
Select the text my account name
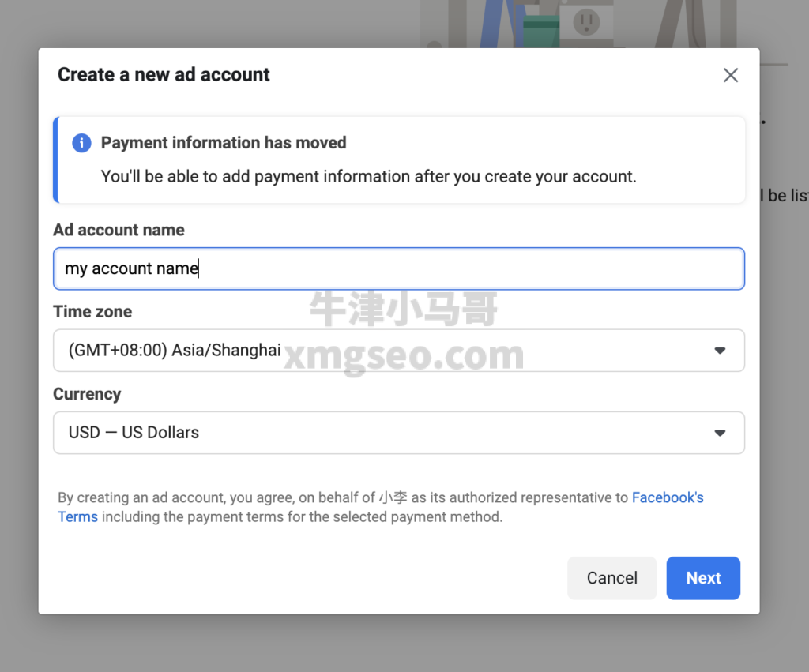pos(130,268)
